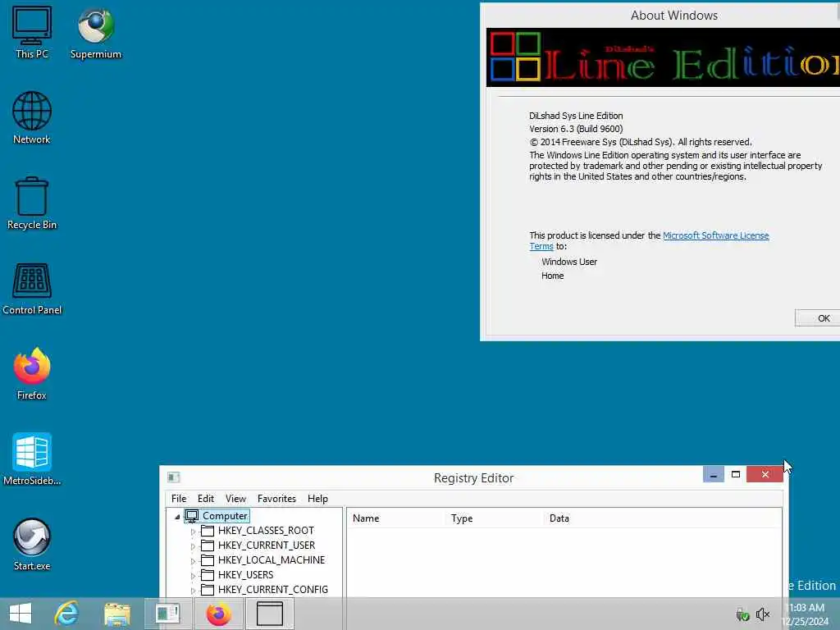The height and width of the screenshot is (630, 840).
Task: Open File Explorer from the taskbar
Action: (x=116, y=614)
